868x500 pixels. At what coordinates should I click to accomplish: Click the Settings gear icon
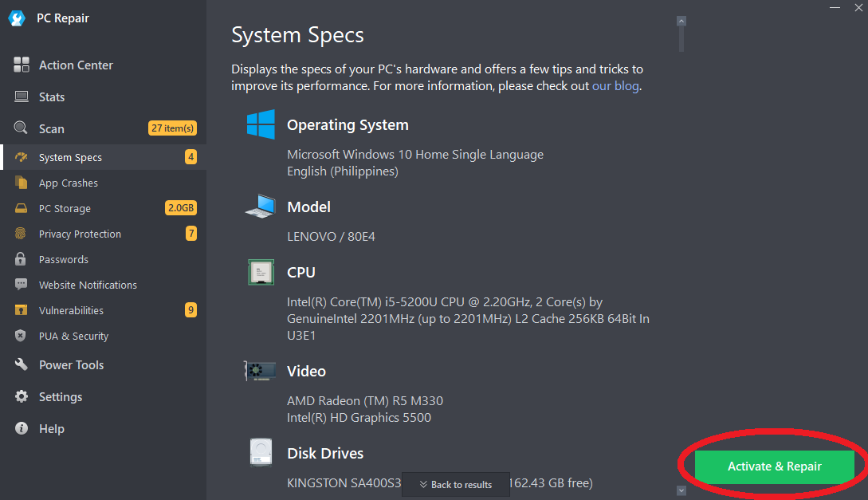[21, 396]
